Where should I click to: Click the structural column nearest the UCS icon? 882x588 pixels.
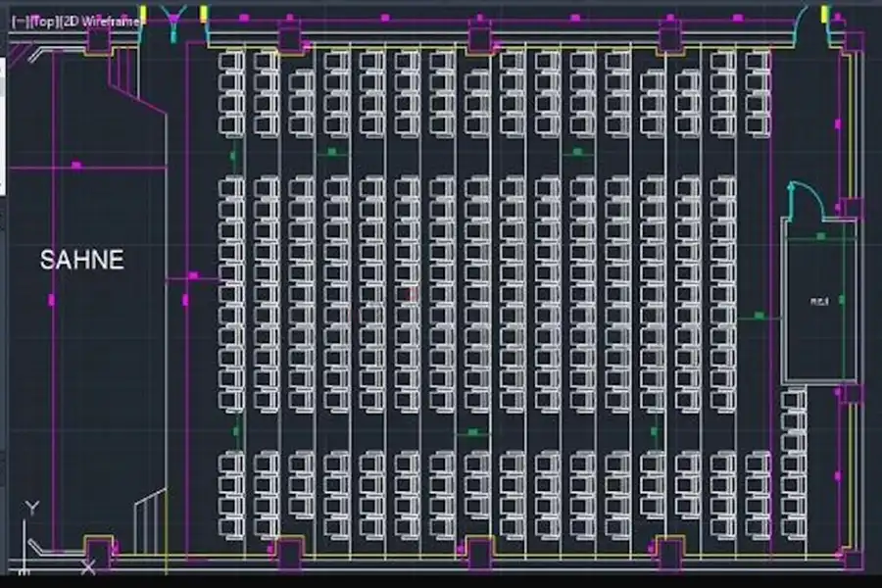[98, 550]
